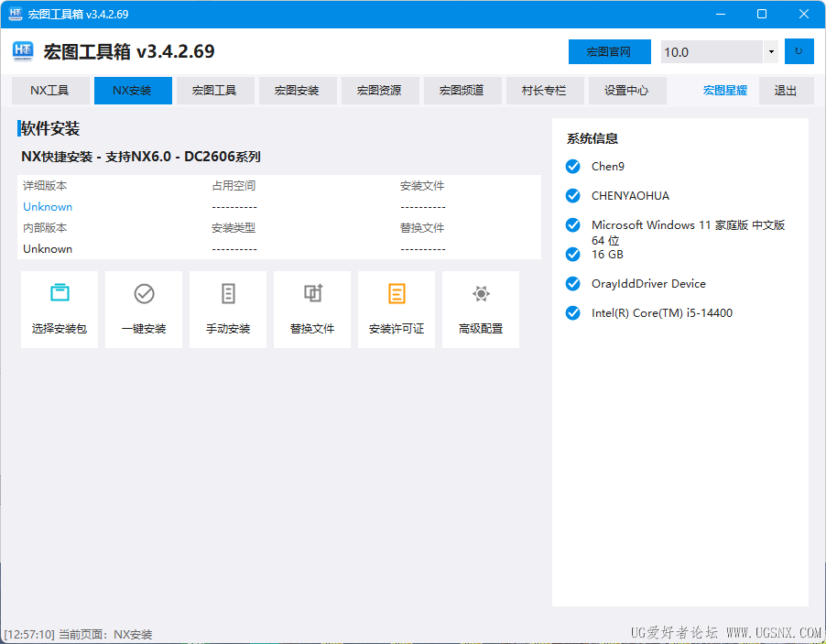Viewport: 826px width, 644px height.
Task: Click the Intel(R) Core(TM) i5-14400 text
Action: point(662,313)
